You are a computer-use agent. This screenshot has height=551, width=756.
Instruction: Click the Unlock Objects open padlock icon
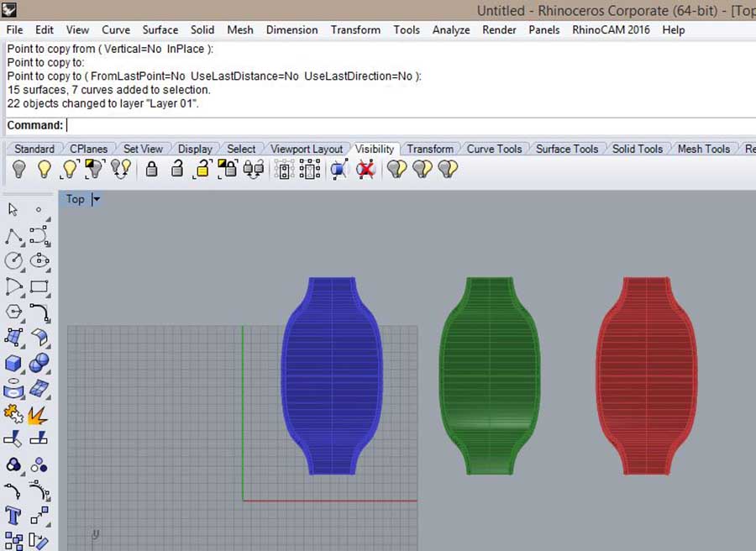177,169
